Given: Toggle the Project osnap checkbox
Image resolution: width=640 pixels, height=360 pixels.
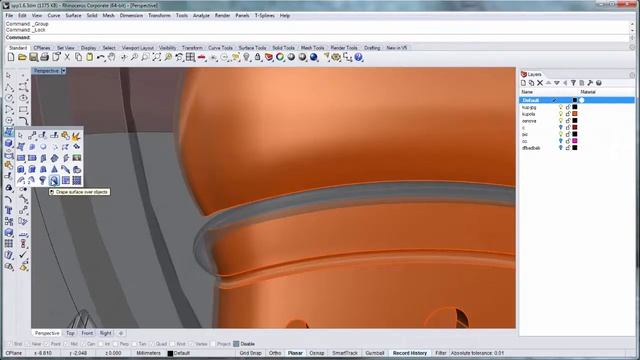Looking at the screenshot, I should 213,344.
